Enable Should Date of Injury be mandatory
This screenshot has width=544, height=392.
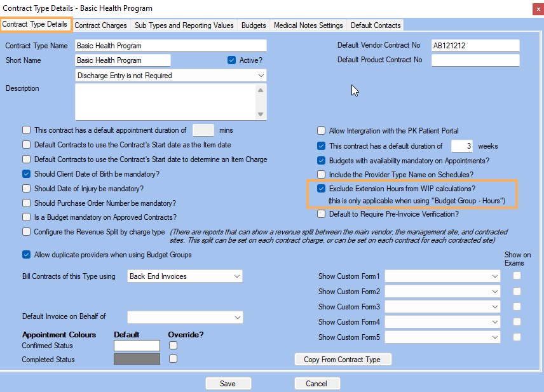tap(26, 189)
